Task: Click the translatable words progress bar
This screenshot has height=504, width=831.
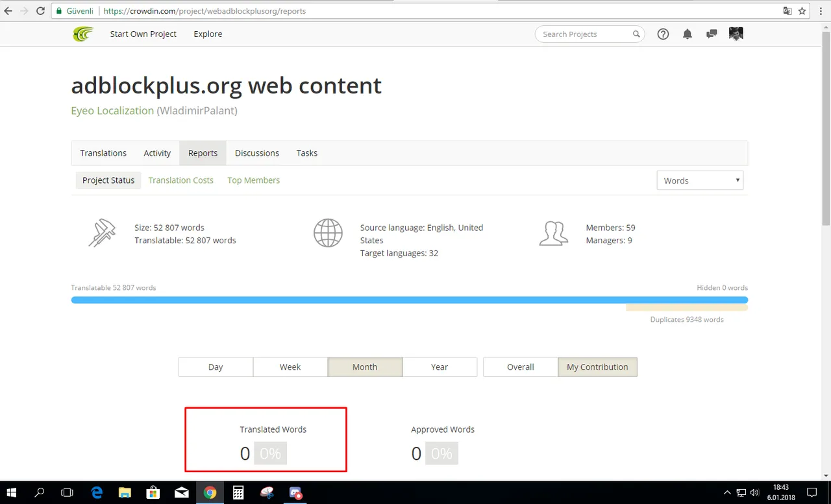Action: (409, 300)
